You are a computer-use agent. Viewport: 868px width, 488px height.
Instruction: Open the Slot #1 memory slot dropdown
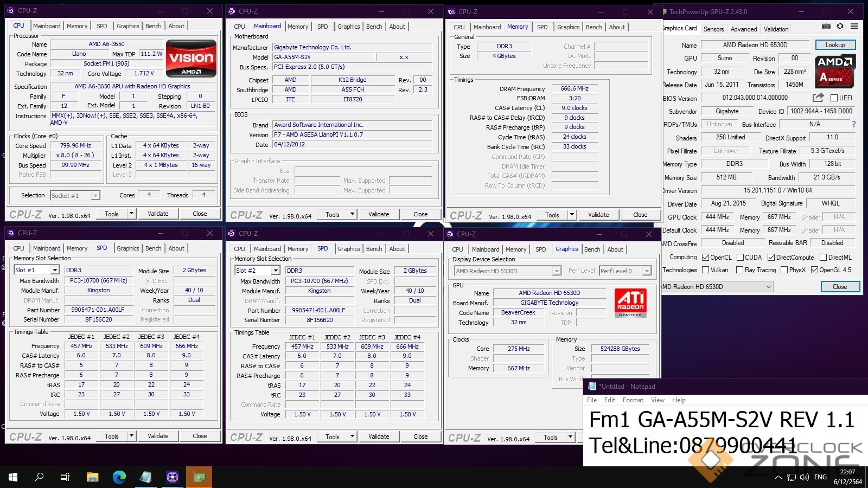click(x=37, y=270)
